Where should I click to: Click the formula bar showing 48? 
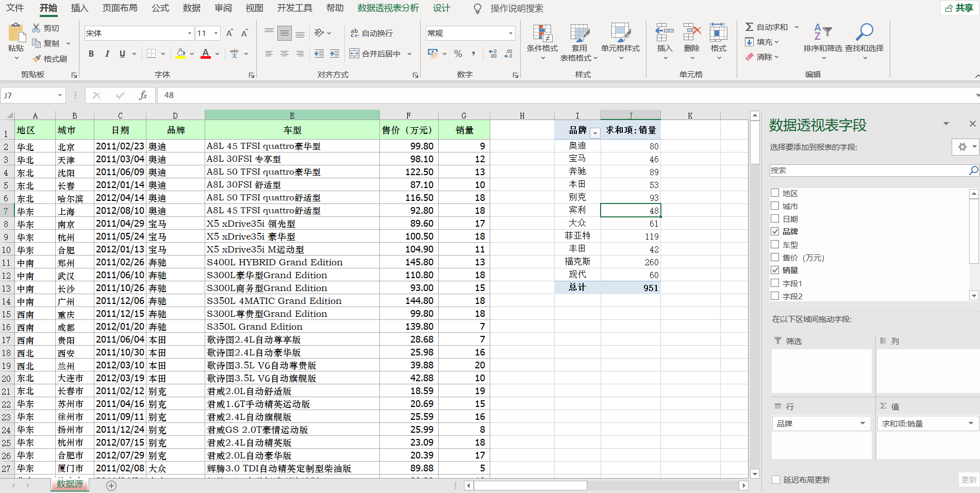tap(567, 95)
